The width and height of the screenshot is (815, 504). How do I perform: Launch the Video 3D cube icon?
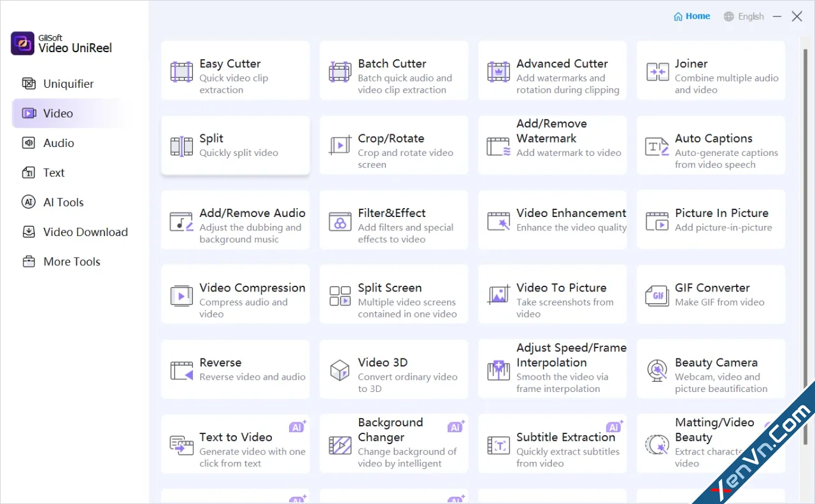coord(340,370)
